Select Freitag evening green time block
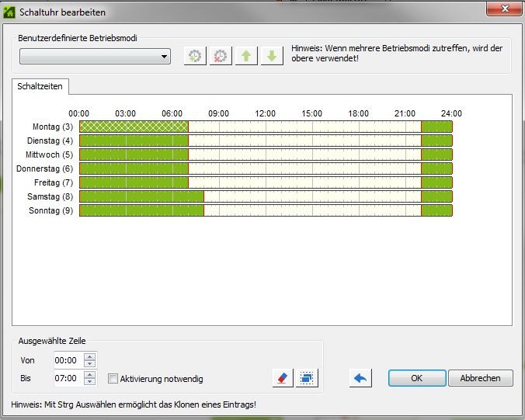This screenshot has width=525, height=420. pos(436,182)
